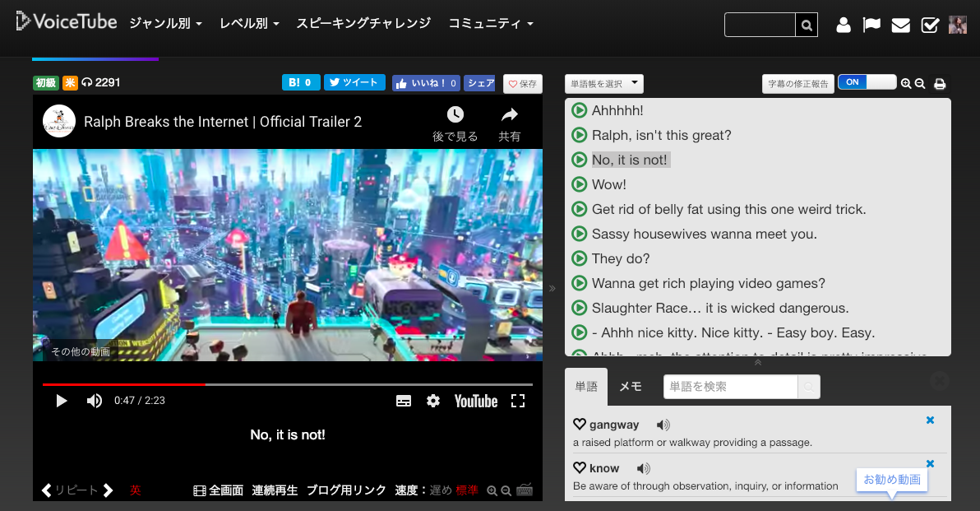Viewport: 980px width, 511px height.
Task: Open the flag notifications icon
Action: 871,25
